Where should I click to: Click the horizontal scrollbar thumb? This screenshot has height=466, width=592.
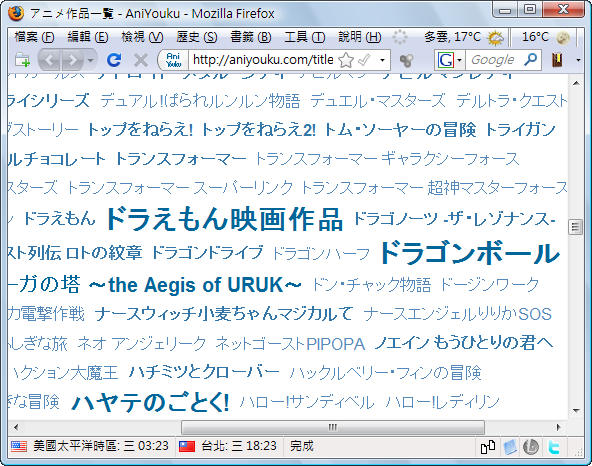[333, 427]
